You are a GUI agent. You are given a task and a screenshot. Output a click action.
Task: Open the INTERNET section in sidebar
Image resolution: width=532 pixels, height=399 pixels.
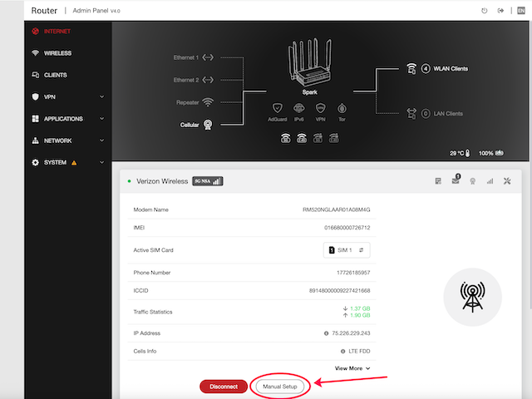coord(57,32)
